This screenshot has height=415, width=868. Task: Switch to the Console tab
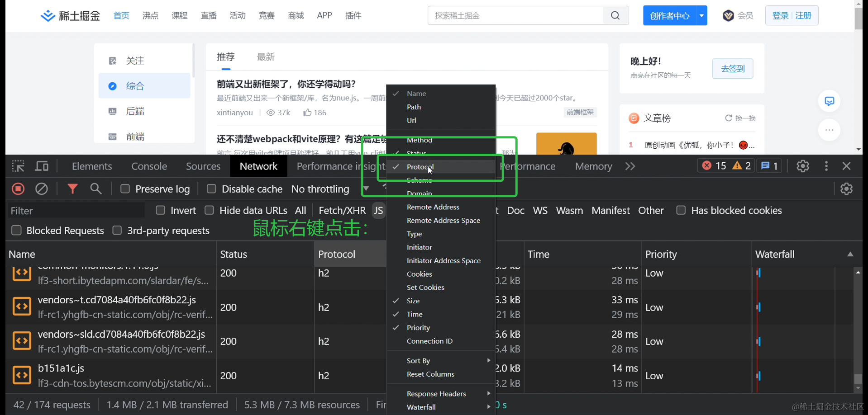[x=149, y=166]
